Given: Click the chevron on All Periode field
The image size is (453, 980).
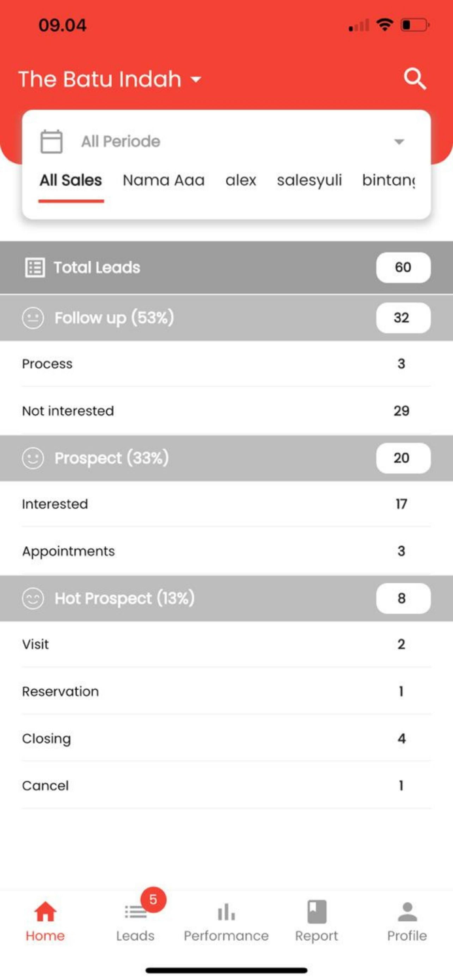Looking at the screenshot, I should click(399, 140).
